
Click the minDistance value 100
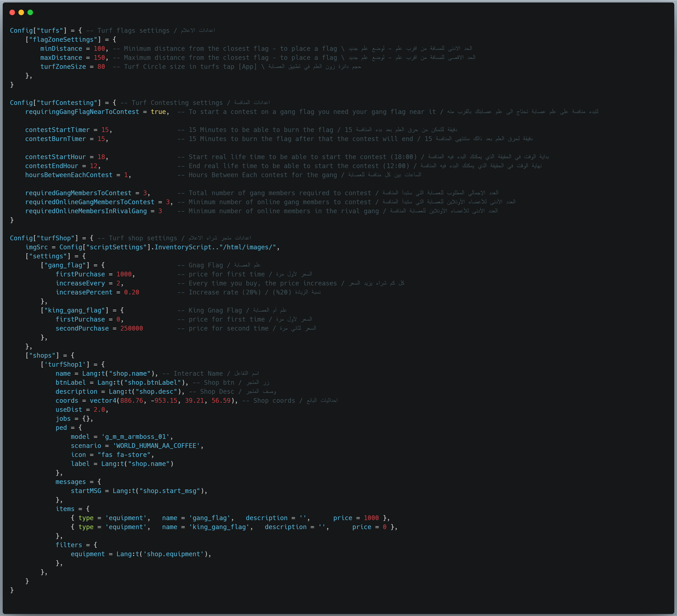pyautogui.click(x=99, y=49)
